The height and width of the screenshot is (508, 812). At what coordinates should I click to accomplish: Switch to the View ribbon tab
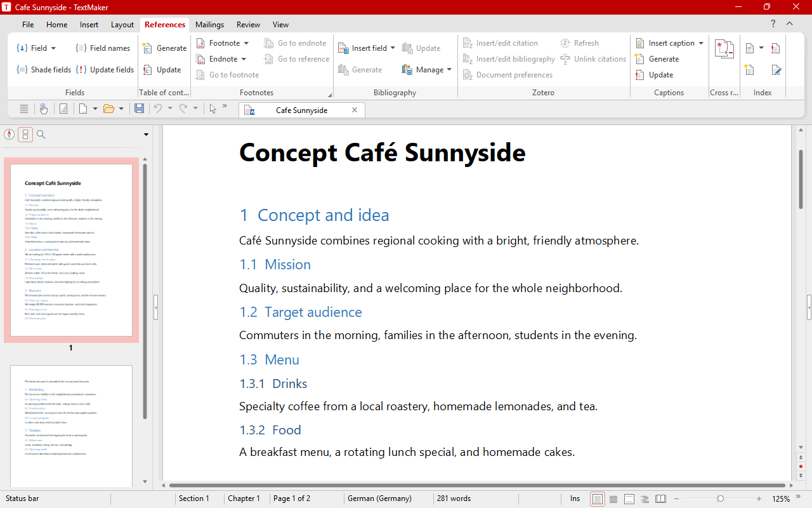click(x=280, y=25)
